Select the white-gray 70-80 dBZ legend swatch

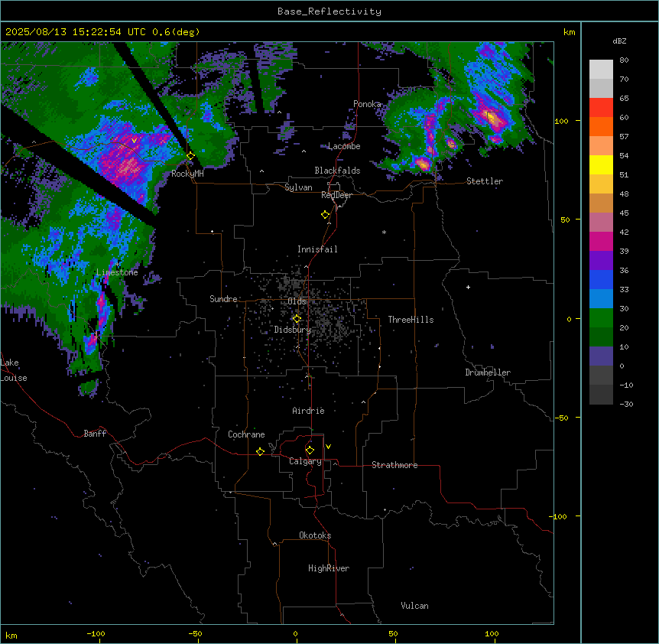pos(601,70)
